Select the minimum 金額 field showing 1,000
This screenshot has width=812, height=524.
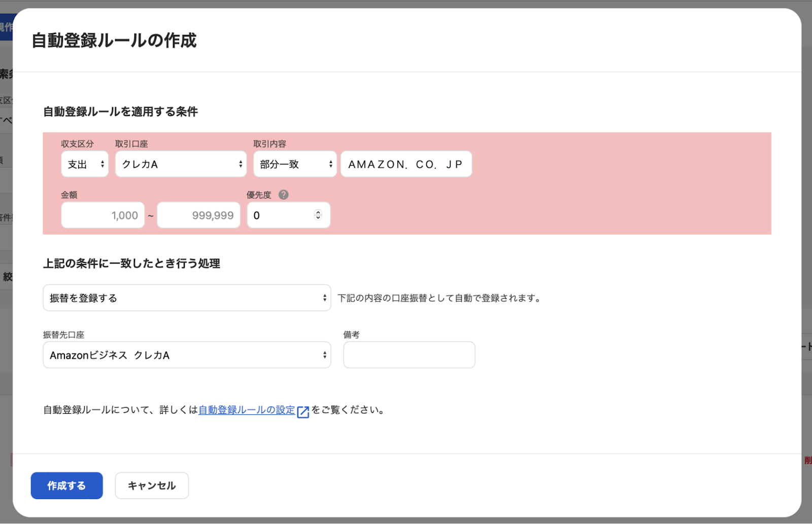coord(102,215)
